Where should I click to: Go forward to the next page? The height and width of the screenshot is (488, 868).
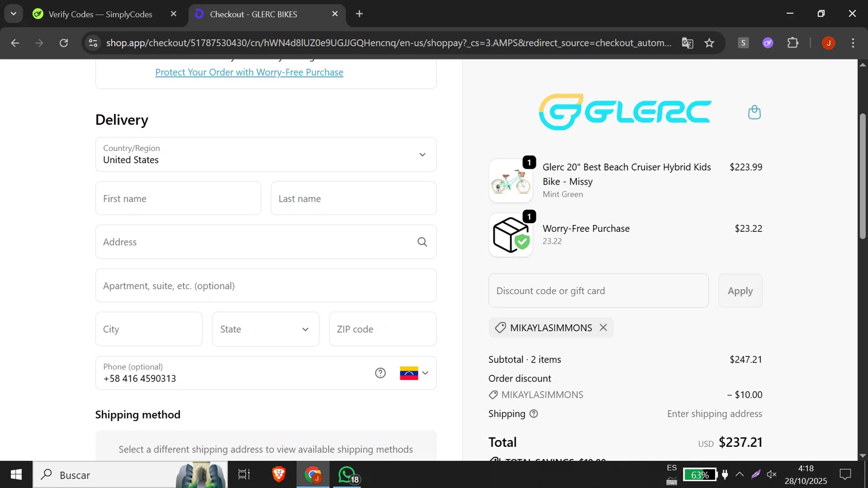(x=39, y=43)
